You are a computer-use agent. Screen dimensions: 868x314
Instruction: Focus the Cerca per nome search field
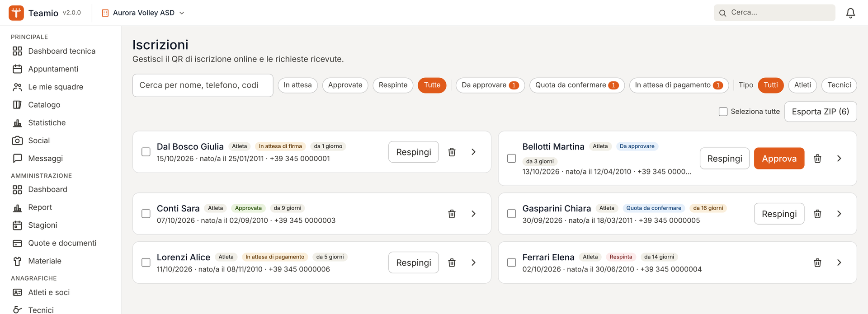[x=203, y=85]
